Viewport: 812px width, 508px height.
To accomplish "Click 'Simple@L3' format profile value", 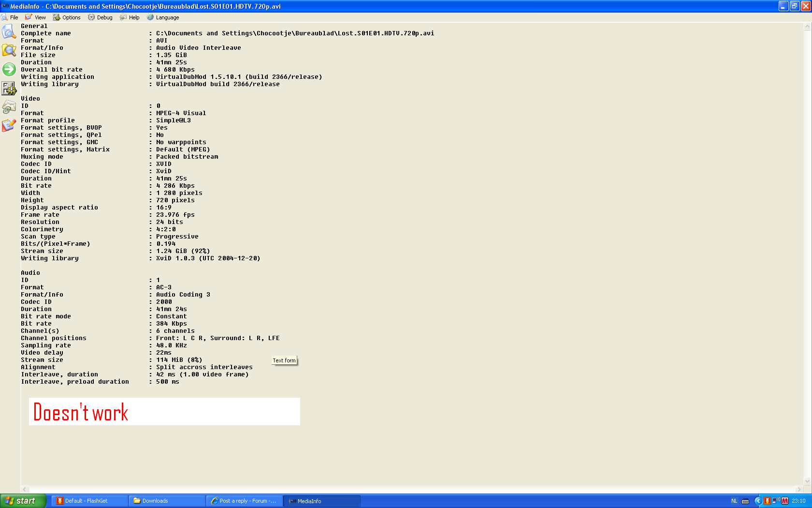I will (173, 120).
